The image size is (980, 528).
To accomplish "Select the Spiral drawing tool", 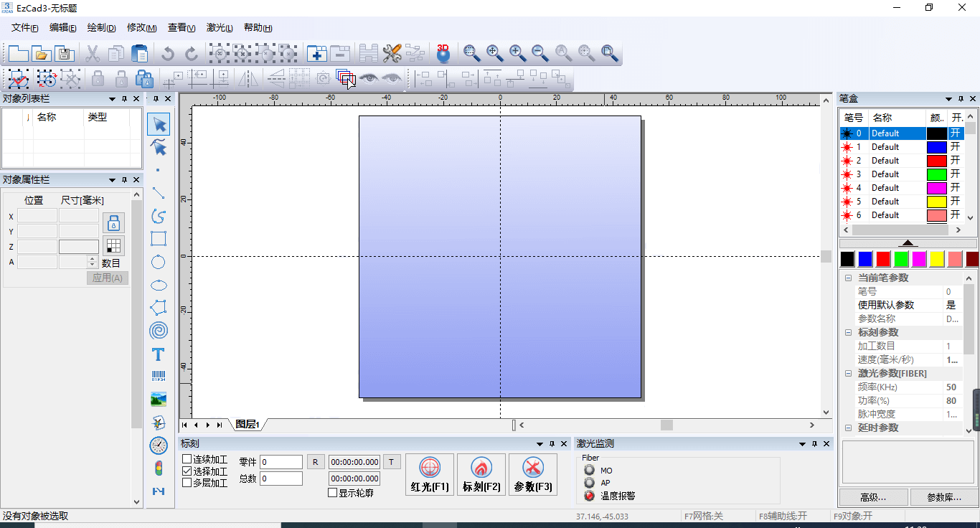I will pyautogui.click(x=159, y=331).
